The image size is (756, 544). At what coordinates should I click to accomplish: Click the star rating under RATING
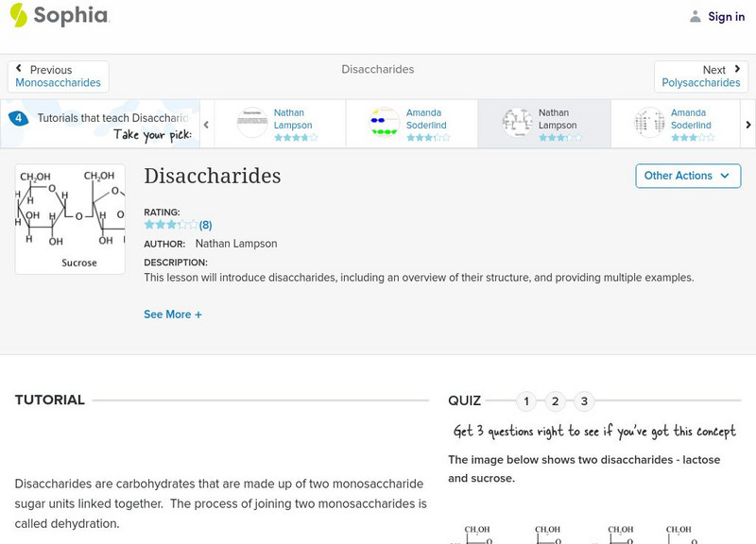coord(171,225)
